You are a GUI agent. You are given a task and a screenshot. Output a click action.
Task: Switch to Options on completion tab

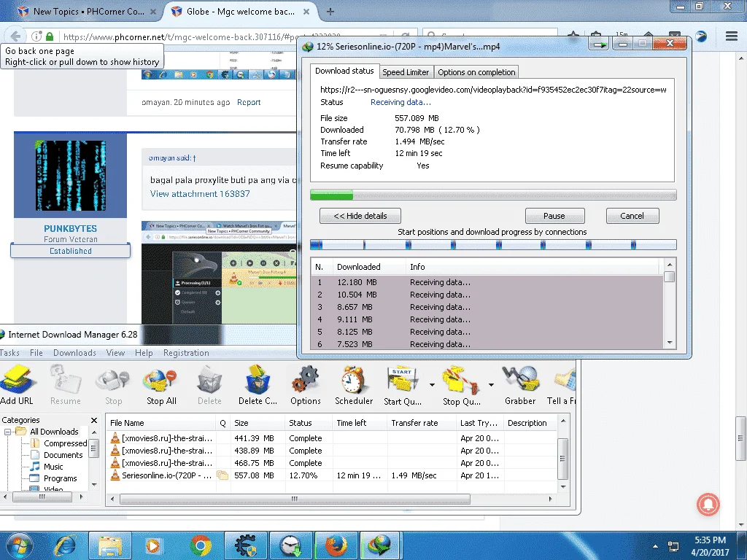[x=476, y=72]
